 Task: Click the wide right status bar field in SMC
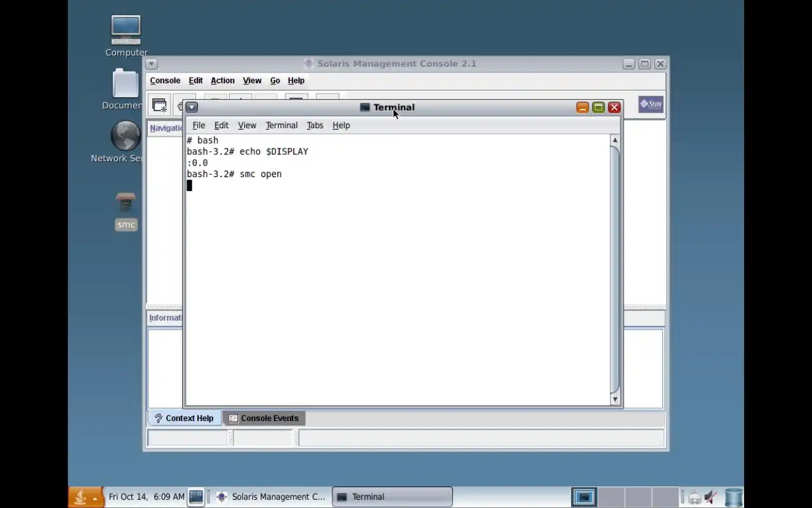click(x=481, y=438)
